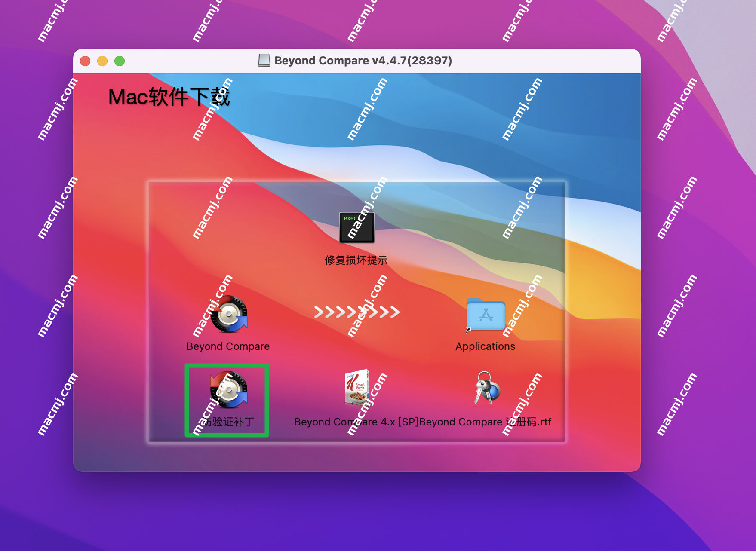Viewport: 756px width, 551px height.
Task: Select the Beyond Compare app icon
Action: [228, 314]
